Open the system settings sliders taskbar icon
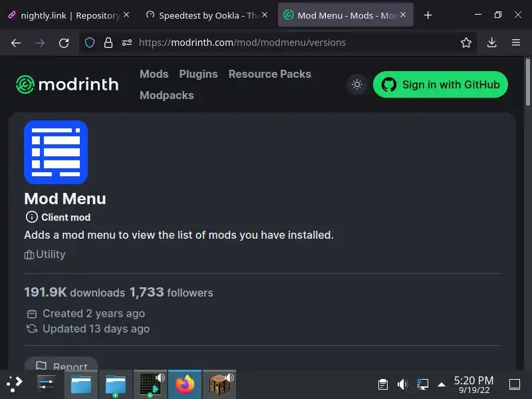 (46, 384)
